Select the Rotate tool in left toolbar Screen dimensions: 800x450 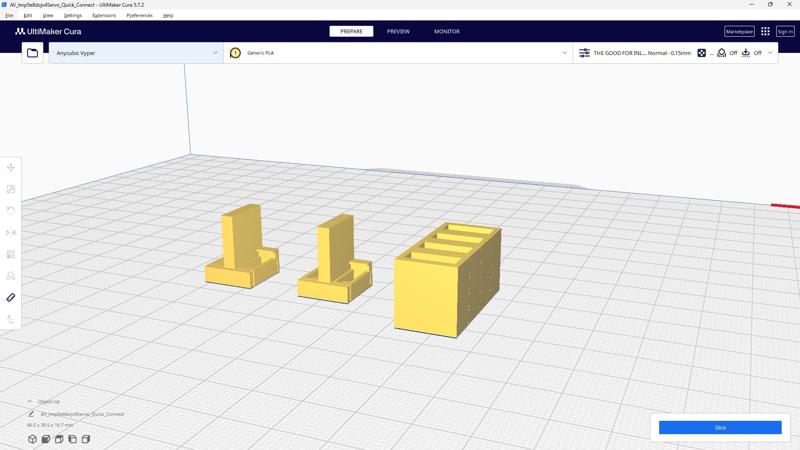(11, 211)
